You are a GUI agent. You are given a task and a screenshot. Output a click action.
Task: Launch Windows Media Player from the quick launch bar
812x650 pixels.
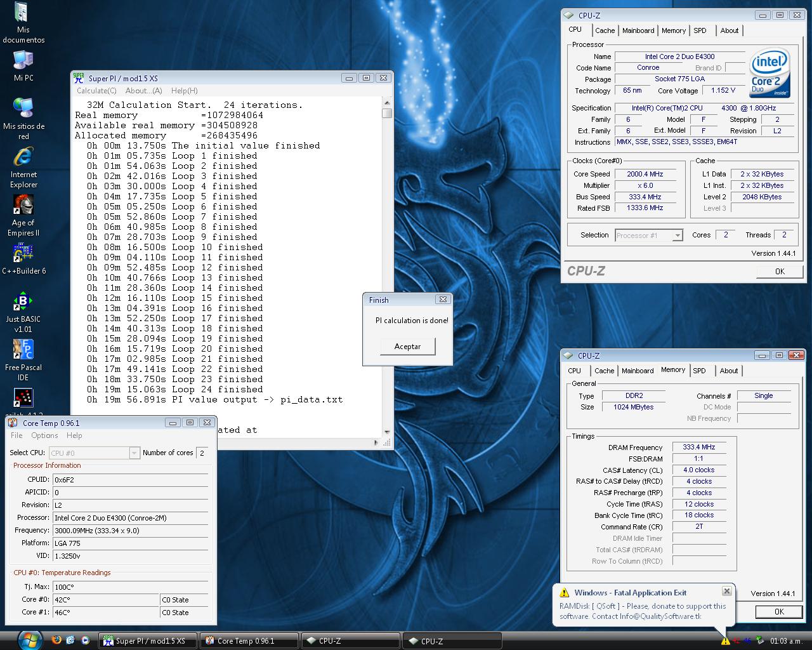[x=85, y=640]
